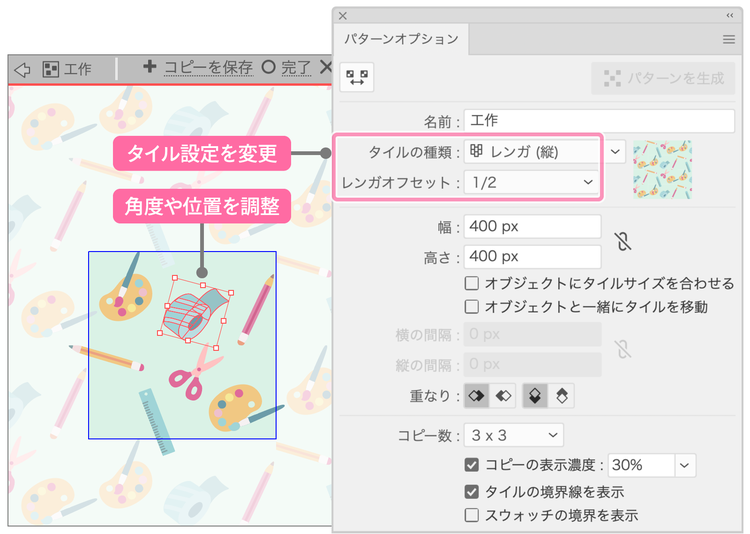Click コピーを保存 button

208,67
